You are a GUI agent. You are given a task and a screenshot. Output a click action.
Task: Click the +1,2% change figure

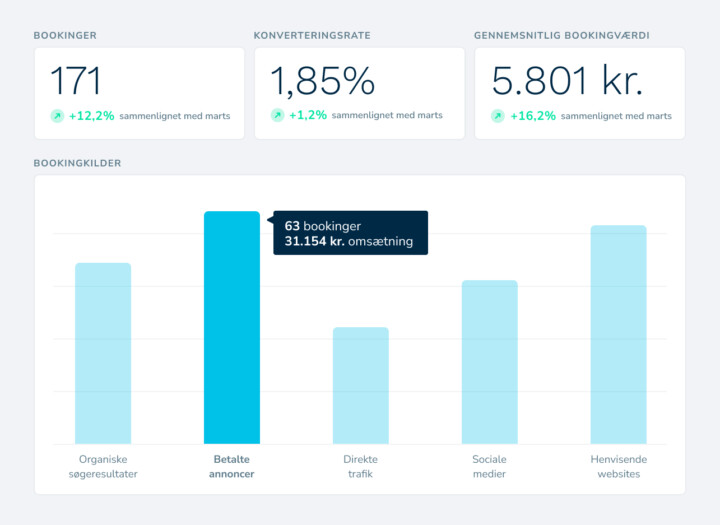coord(308,115)
